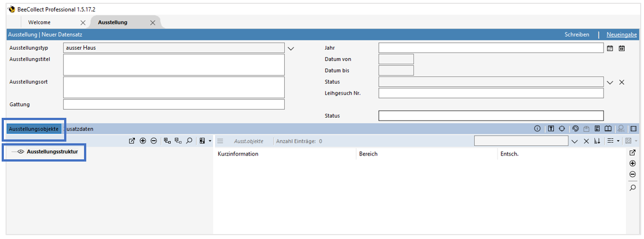Click the open book icon
The width and height of the screenshot is (644, 239).
point(608,129)
